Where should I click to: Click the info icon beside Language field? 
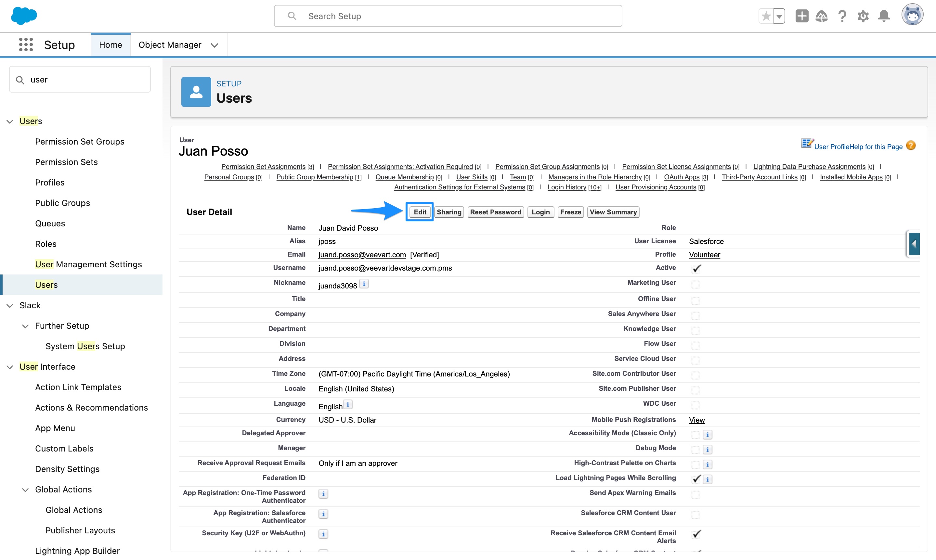[347, 404]
